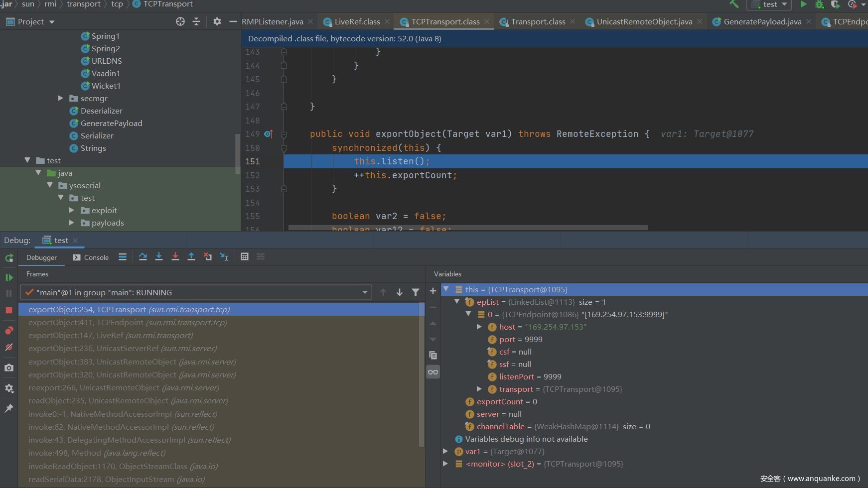Toggle the frames filter funnel icon
This screenshot has width=868, height=488.
[416, 292]
